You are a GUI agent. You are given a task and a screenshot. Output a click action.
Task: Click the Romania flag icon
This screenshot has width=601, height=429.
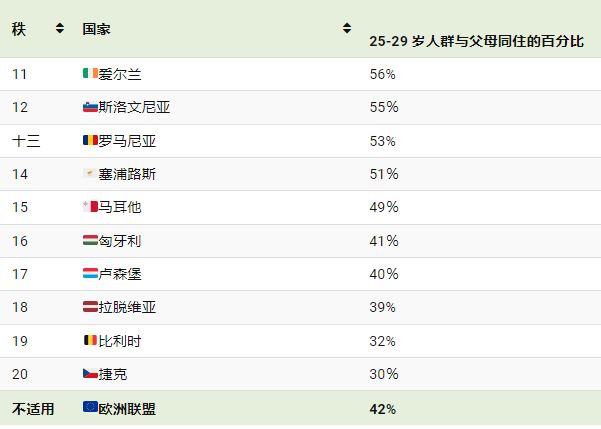[x=90, y=140]
